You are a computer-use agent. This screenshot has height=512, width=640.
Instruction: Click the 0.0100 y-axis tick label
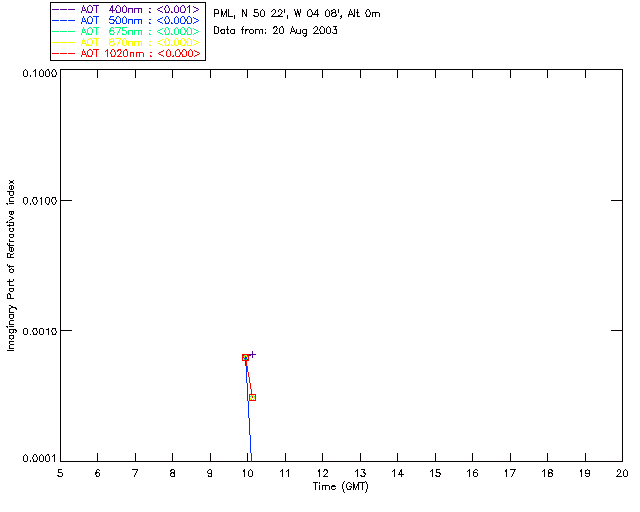pos(40,201)
